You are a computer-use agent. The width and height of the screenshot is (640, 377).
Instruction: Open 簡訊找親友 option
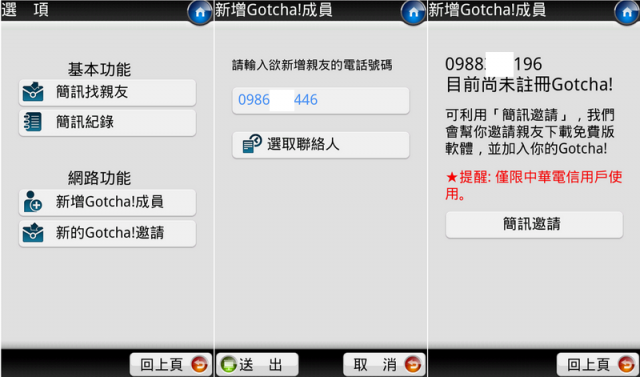point(107,93)
